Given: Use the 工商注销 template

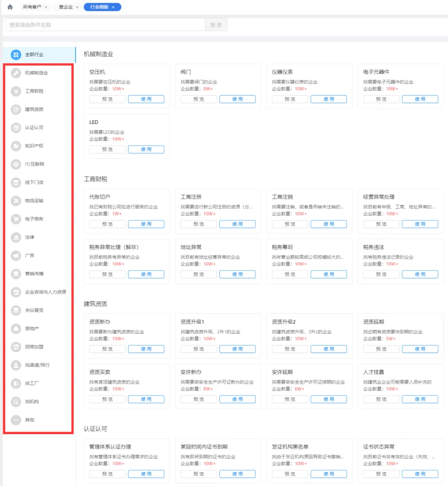Looking at the screenshot, I should (329, 224).
